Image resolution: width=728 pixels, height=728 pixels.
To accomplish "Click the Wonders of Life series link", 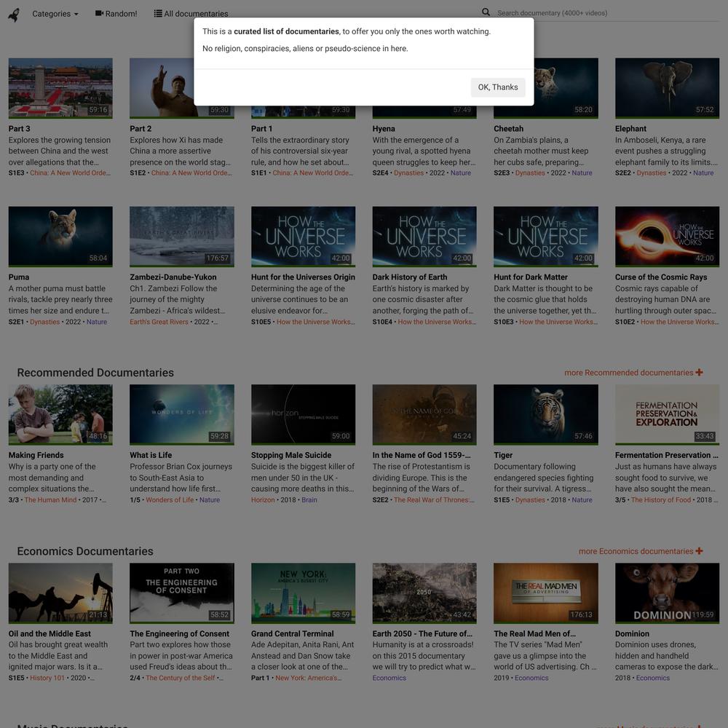I will point(170,500).
